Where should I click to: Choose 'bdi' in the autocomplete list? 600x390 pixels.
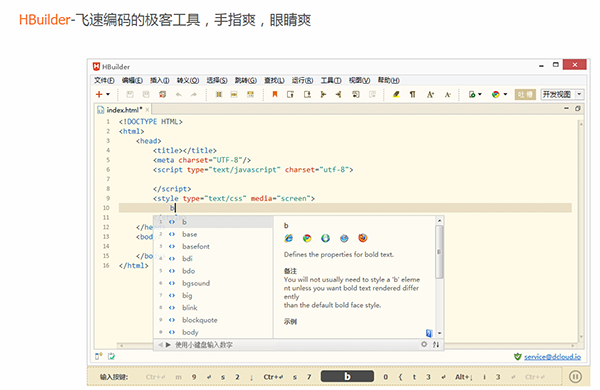214,259
